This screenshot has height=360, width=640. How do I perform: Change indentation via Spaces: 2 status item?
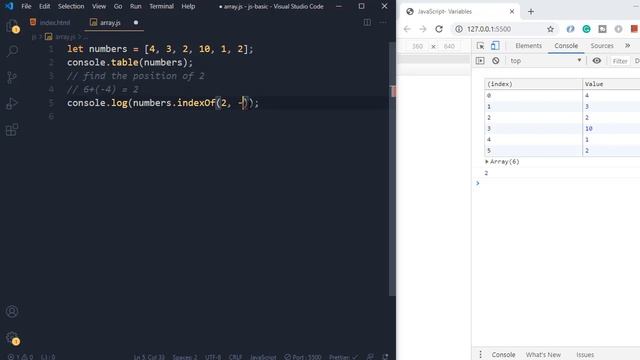click(x=184, y=357)
